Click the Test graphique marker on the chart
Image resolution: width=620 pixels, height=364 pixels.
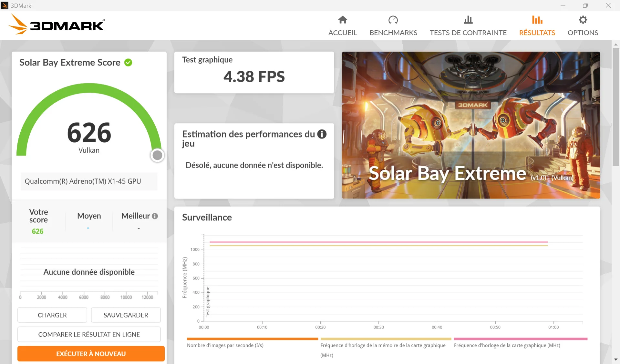[x=208, y=302]
